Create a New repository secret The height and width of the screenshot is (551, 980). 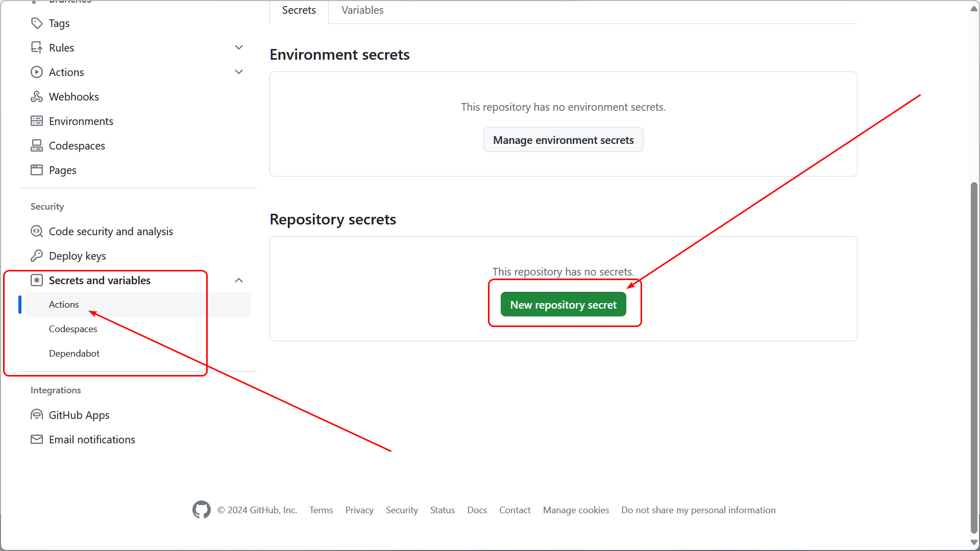point(563,305)
